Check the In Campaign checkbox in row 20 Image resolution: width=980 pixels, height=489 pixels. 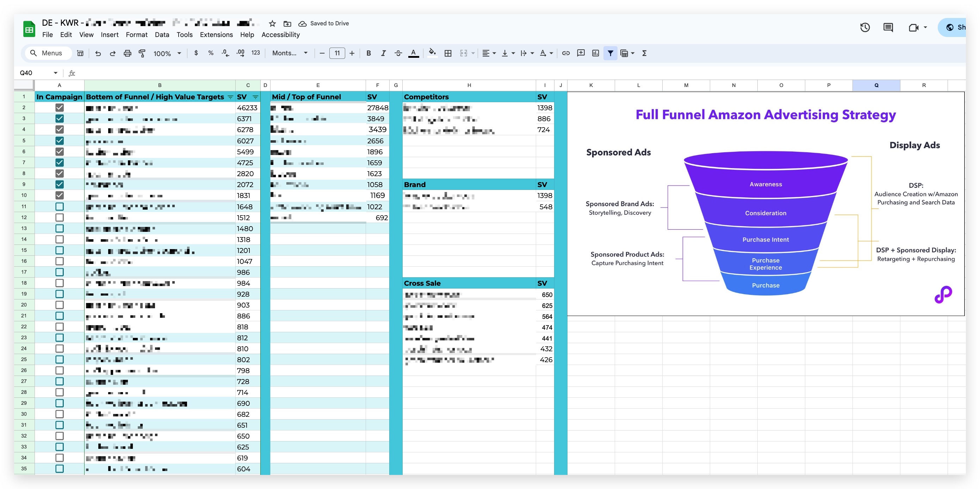(x=59, y=305)
